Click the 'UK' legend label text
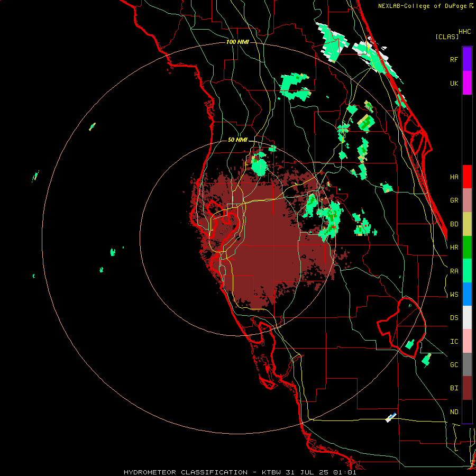The height and width of the screenshot is (476, 476). pyautogui.click(x=454, y=83)
